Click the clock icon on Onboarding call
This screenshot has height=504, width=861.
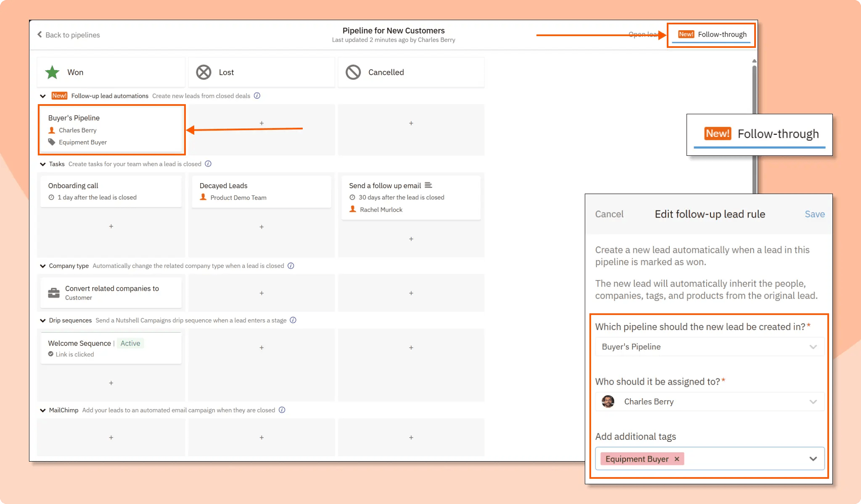[51, 197]
